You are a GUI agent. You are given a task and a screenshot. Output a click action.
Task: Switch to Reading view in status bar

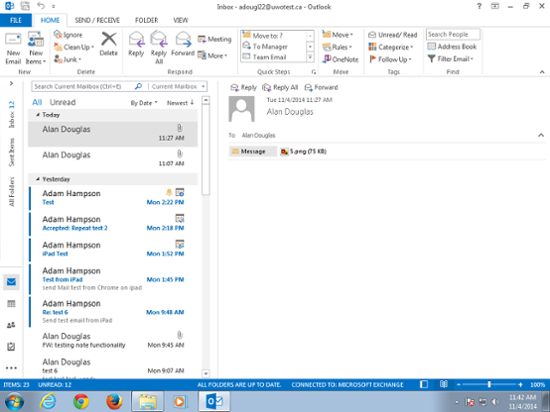coord(444,384)
